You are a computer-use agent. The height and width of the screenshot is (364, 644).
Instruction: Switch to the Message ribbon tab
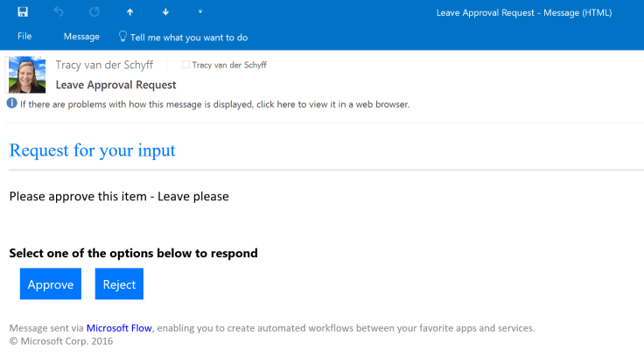pyautogui.click(x=81, y=38)
